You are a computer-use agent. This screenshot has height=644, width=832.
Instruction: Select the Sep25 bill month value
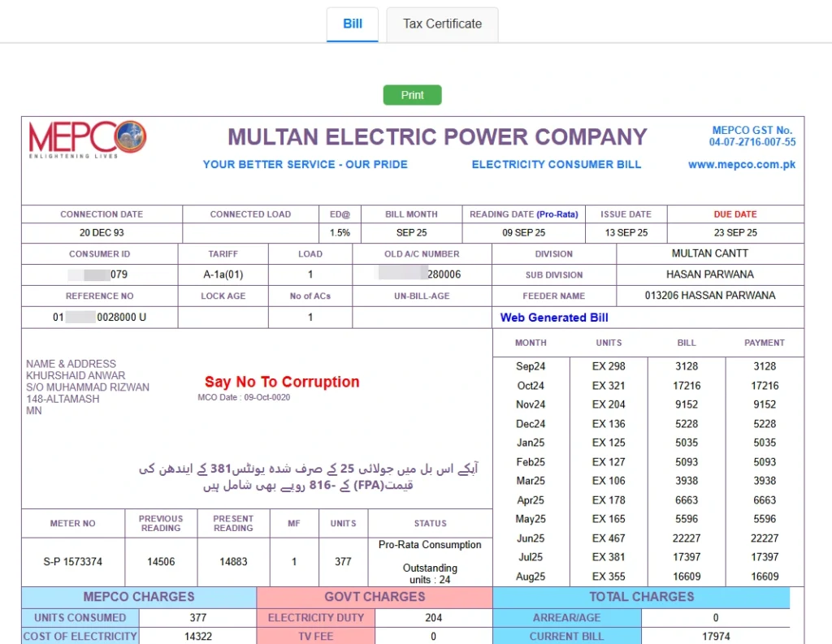[411, 232]
